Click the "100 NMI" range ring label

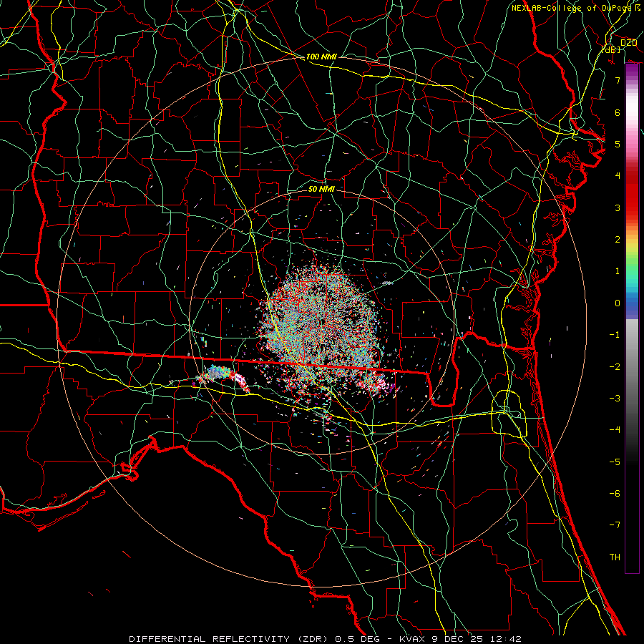[x=321, y=57]
